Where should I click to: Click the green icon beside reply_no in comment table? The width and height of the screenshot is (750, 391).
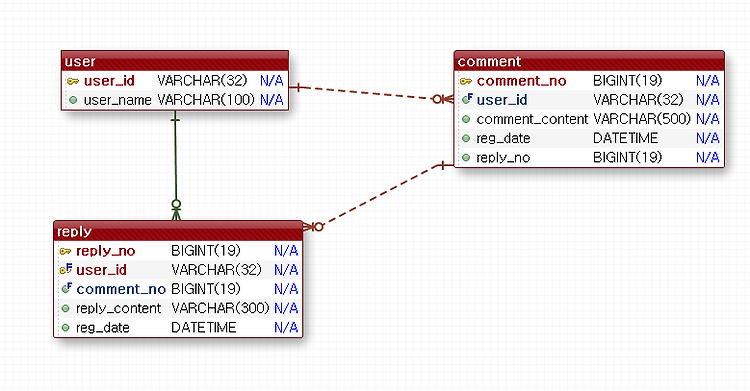point(466,157)
